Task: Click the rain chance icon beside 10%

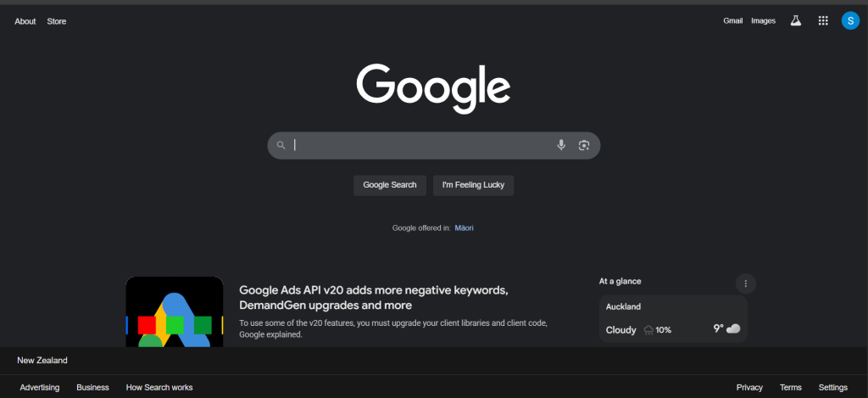Action: [648, 330]
